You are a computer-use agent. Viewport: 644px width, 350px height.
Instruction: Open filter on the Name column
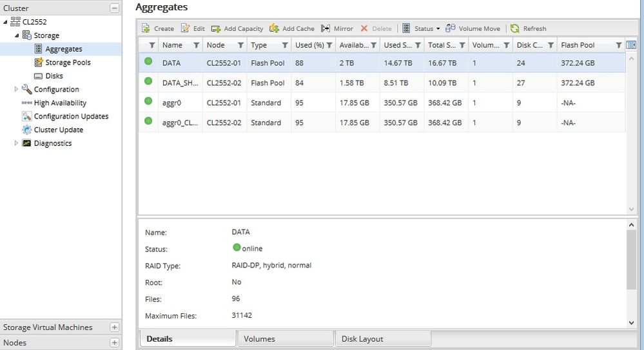coord(197,45)
